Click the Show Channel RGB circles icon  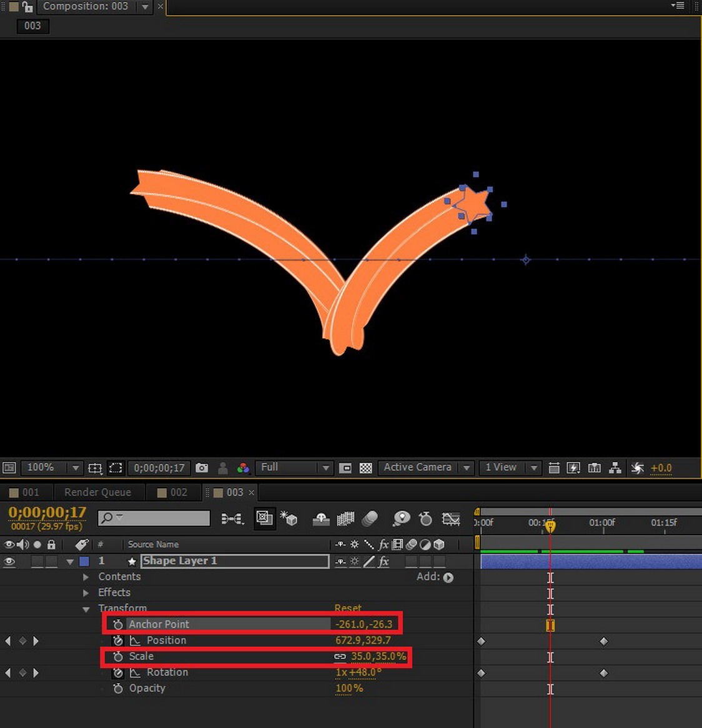[x=243, y=468]
